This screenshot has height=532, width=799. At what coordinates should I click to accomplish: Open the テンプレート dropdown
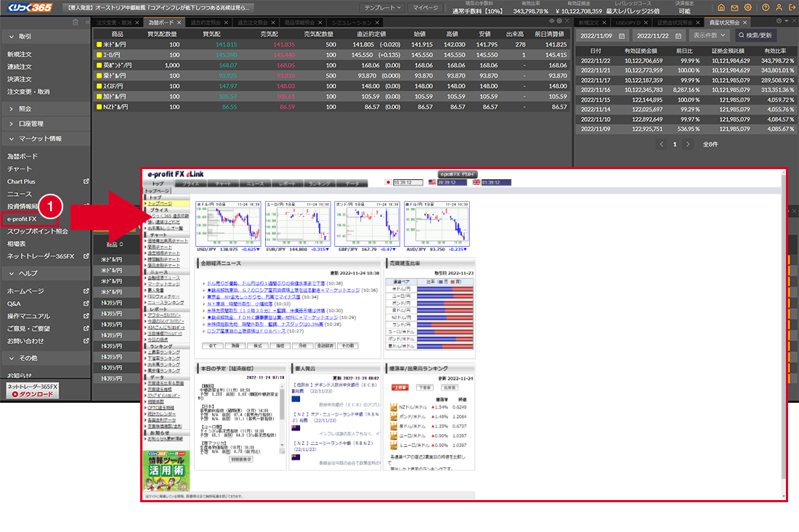[382, 8]
